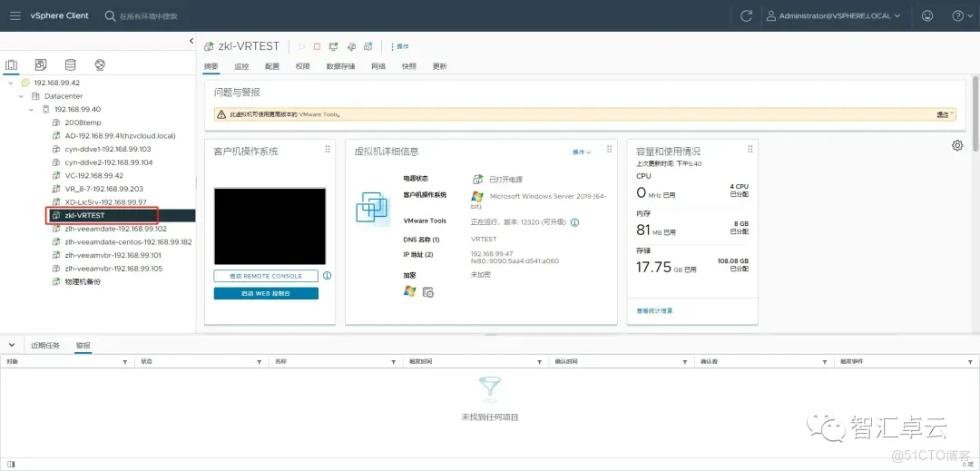The height and width of the screenshot is (471, 980).
Task: Collapse the 192.168.99.42 vCenter node
Action: point(11,83)
